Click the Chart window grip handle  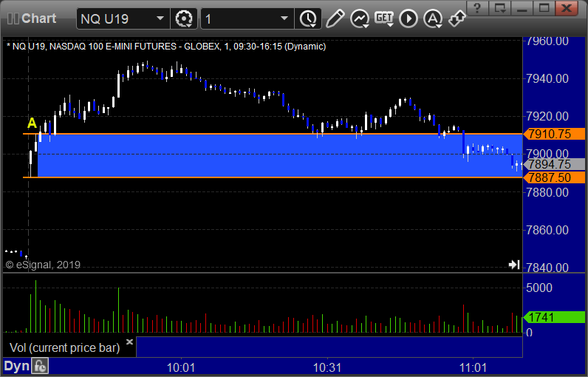13,18
